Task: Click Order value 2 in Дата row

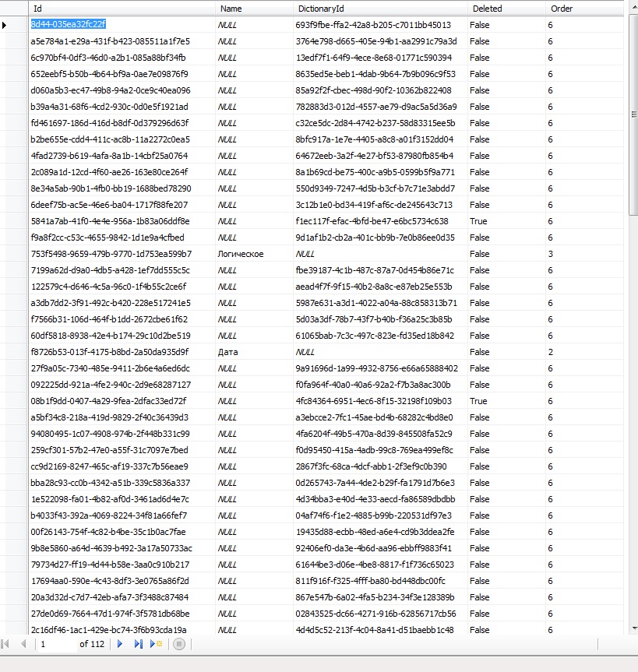Action: click(x=584, y=352)
